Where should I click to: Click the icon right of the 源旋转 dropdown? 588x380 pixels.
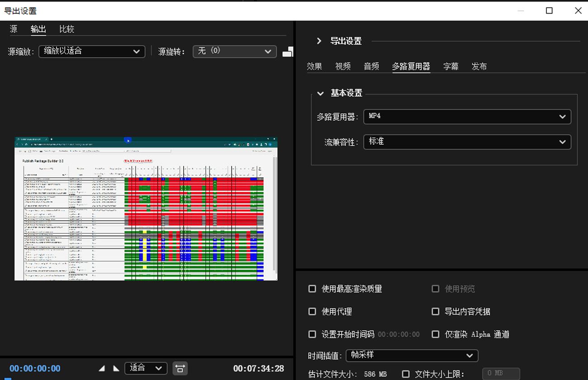click(288, 52)
